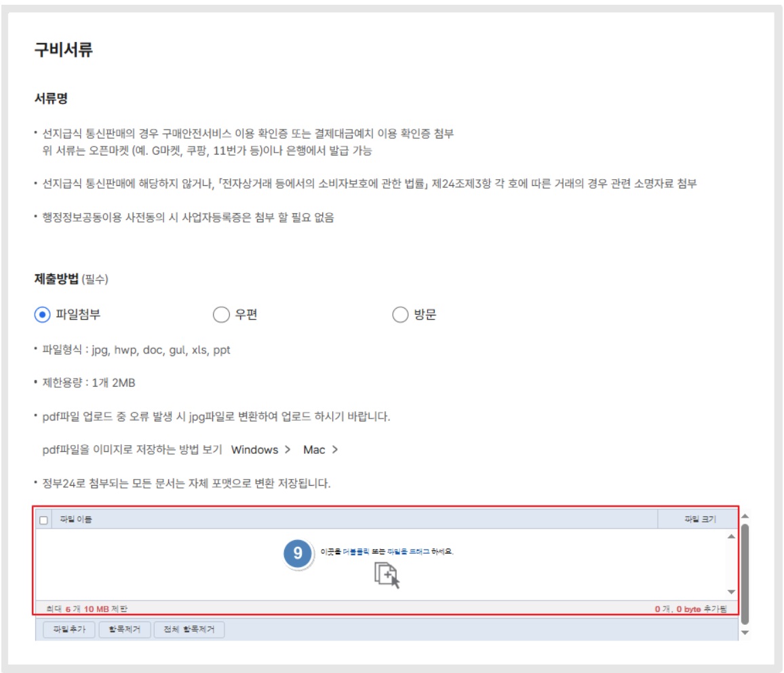Click the outer vertical scrollbar thumb
This screenshot has width=784, height=673.
click(745, 574)
